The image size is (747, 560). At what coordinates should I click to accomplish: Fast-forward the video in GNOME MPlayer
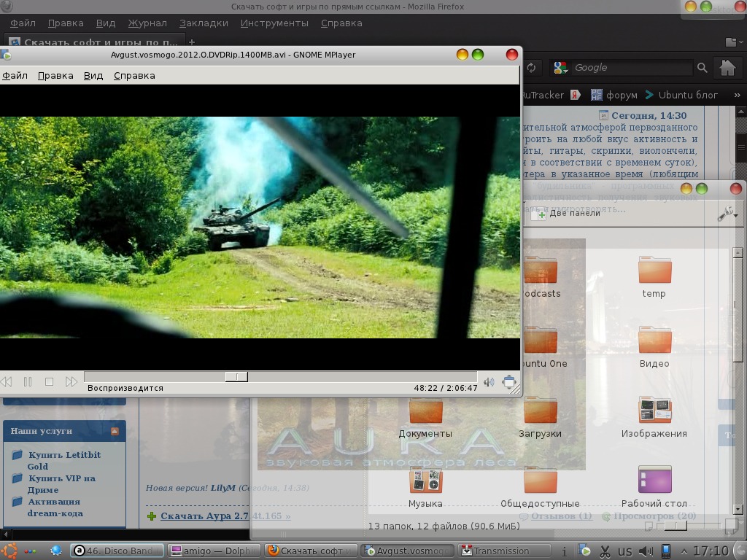click(71, 381)
